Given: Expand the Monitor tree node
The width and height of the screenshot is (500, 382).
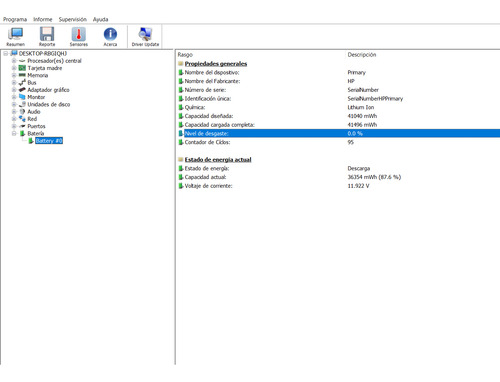Looking at the screenshot, I should (x=14, y=97).
